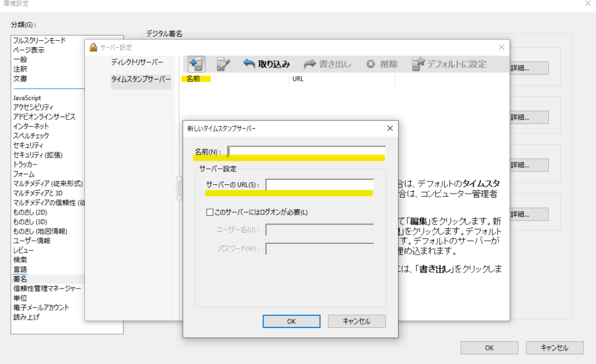
Task: Select the タイムスタンプサーバー tab
Action: [x=141, y=80]
